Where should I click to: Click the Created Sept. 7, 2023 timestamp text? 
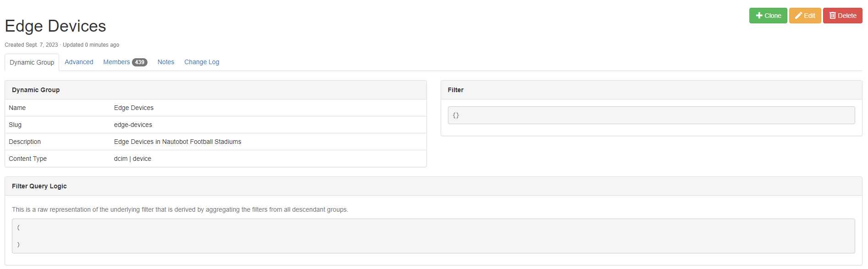tap(31, 45)
